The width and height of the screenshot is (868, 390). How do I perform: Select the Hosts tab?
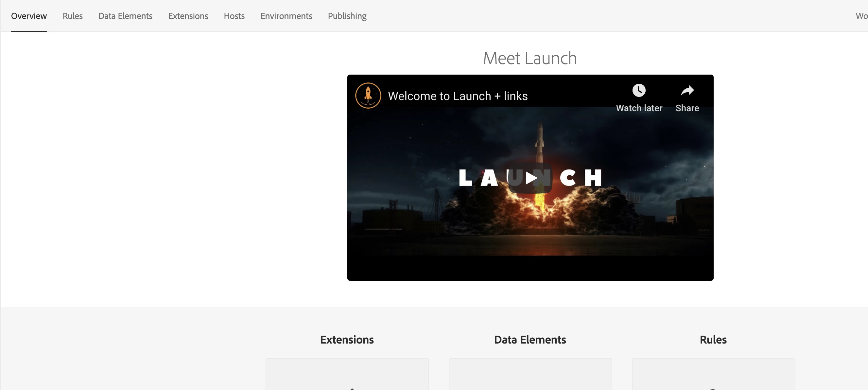coord(234,16)
